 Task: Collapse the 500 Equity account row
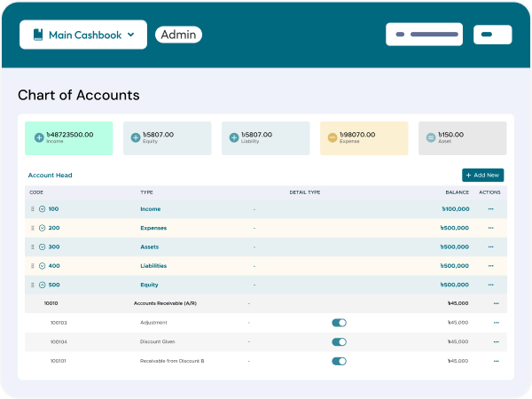42,286
